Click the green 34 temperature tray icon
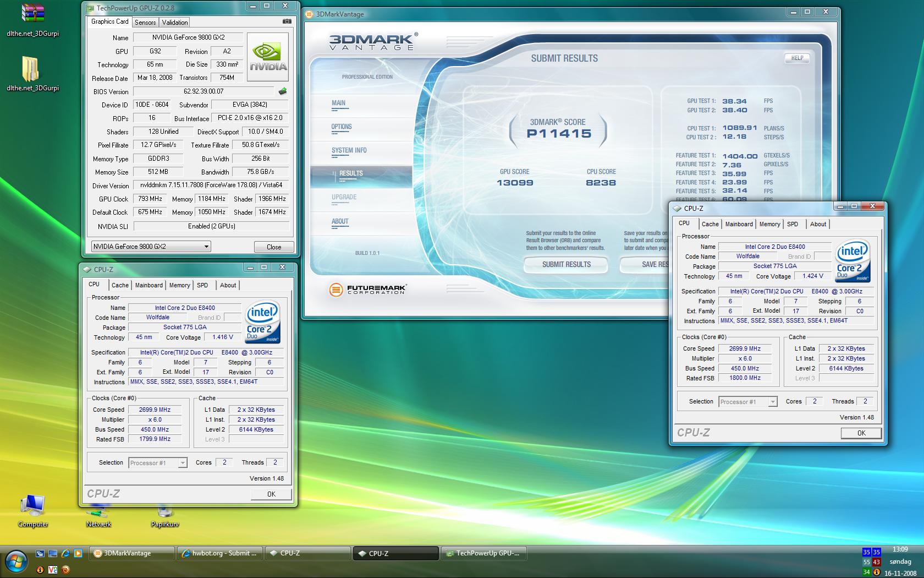Image resolution: width=924 pixels, height=578 pixels. 866,572
